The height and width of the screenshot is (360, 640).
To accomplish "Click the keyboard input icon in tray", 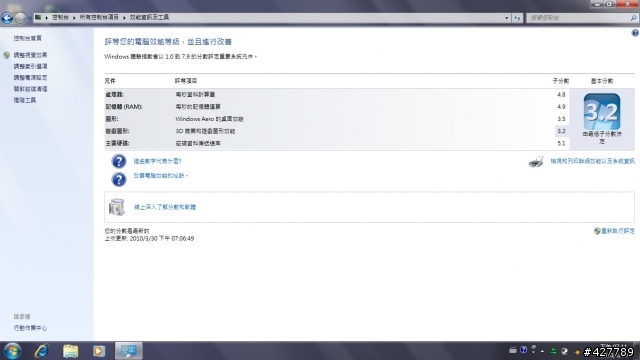I will pos(513,350).
